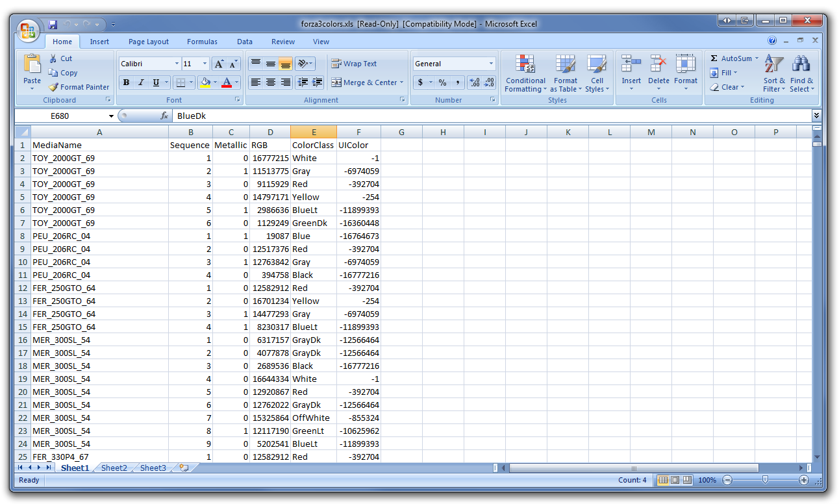
Task: Insert a new worksheet tab
Action: point(184,468)
